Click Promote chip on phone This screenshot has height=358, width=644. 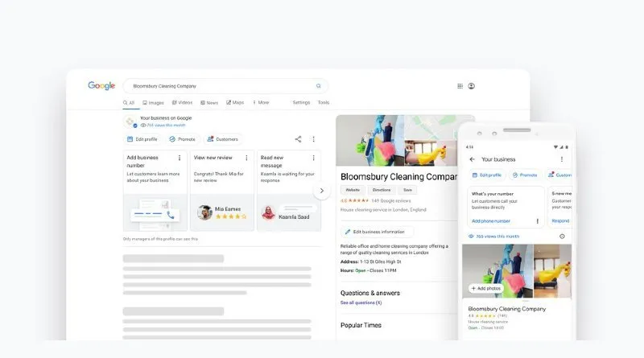click(x=525, y=175)
